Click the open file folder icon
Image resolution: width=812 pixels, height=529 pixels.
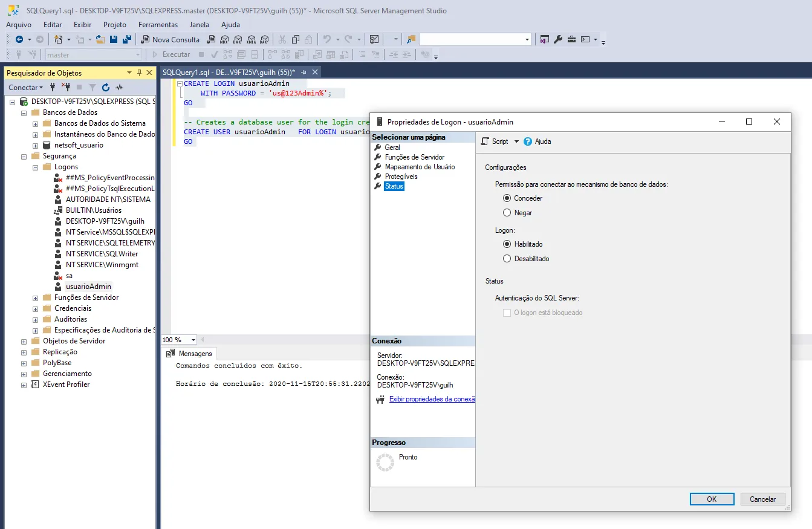point(100,39)
